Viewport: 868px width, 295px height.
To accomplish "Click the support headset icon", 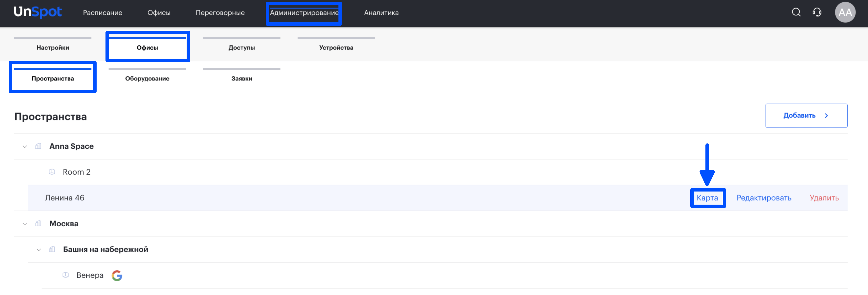I will (817, 13).
